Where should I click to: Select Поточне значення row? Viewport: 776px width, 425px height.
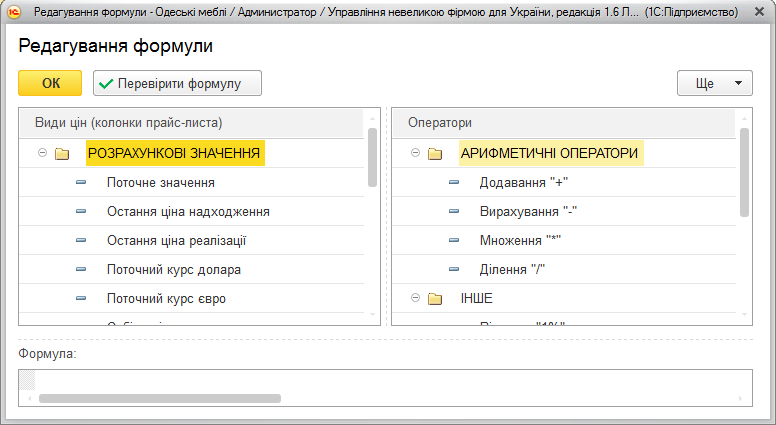pyautogui.click(x=191, y=182)
